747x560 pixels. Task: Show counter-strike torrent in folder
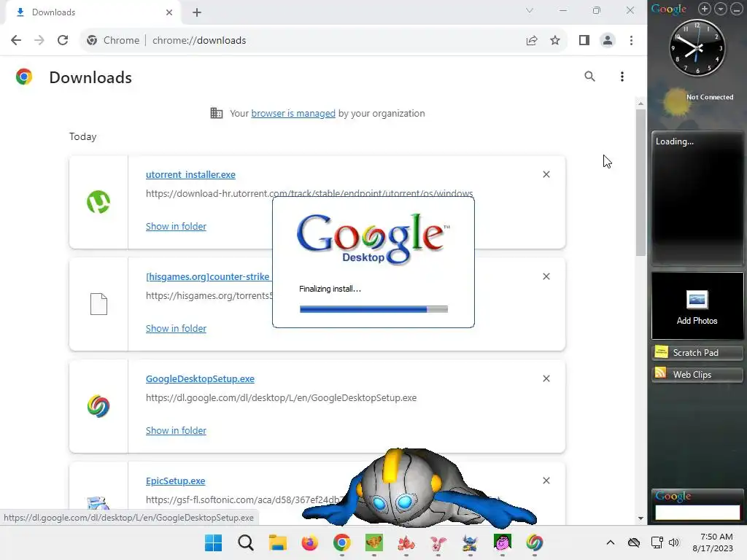click(176, 329)
